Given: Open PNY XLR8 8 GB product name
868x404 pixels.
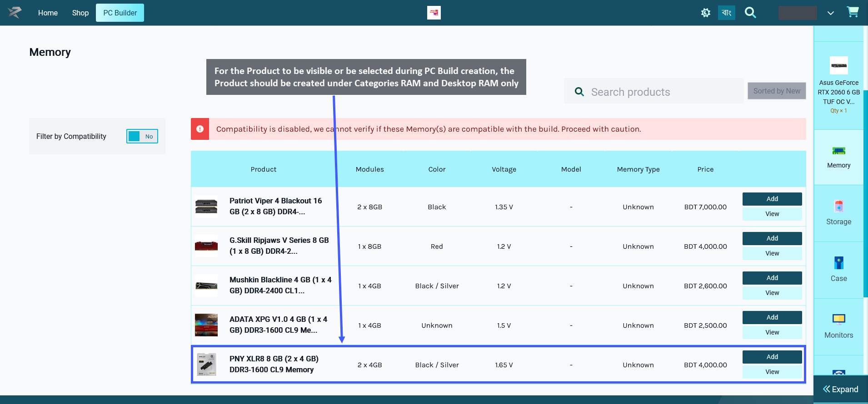Looking at the screenshot, I should click(x=274, y=364).
